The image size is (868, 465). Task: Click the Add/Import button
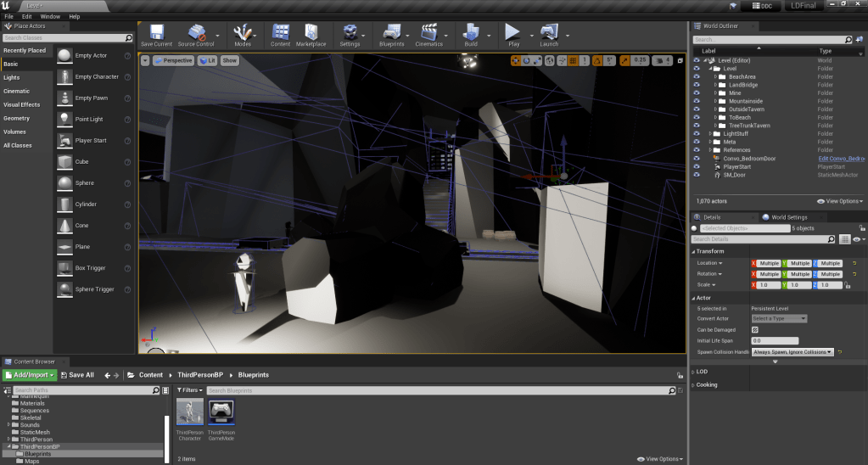30,375
